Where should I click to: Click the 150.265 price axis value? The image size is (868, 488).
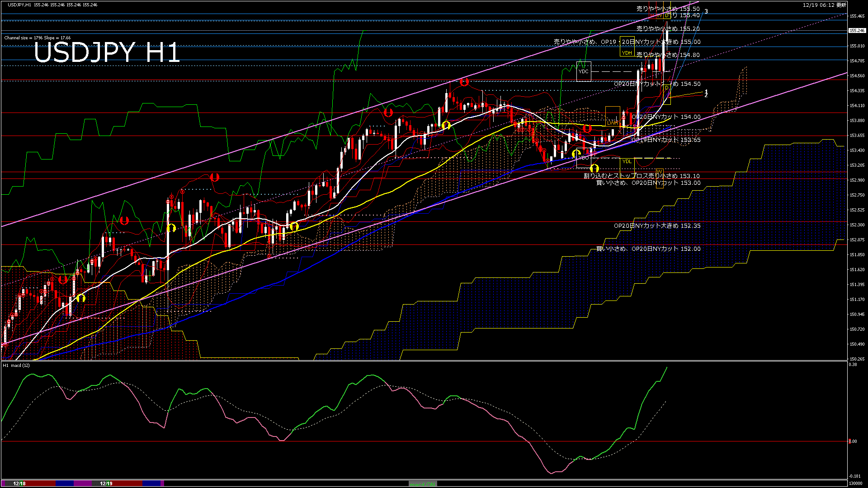tap(857, 359)
